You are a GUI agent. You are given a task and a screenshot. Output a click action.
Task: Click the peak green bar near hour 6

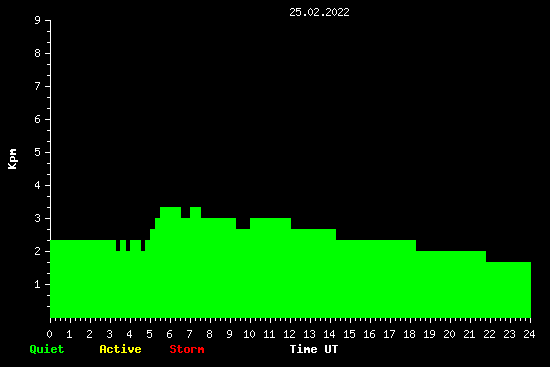coord(170,213)
